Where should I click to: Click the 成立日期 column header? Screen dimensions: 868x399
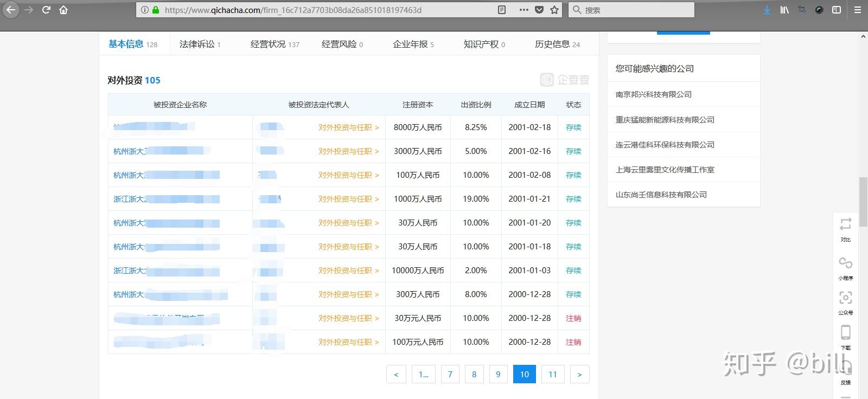tap(529, 105)
